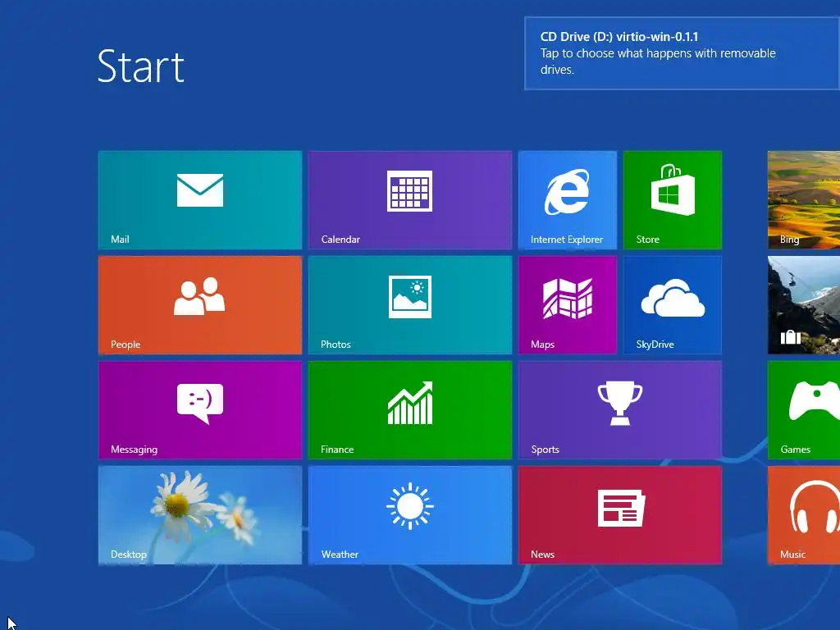Launch the Games tile
Screen dimensions: 840x630
point(804,410)
